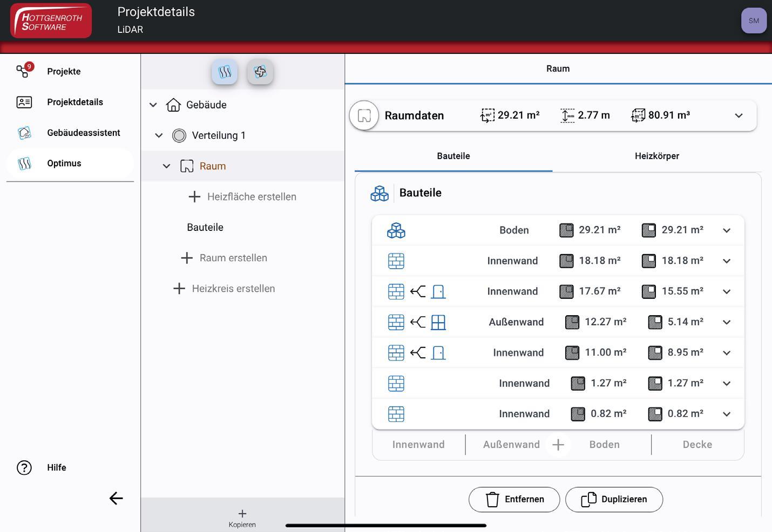Click the Kopieren button below tree
Viewport: 772px width, 532px height.
tap(242, 519)
